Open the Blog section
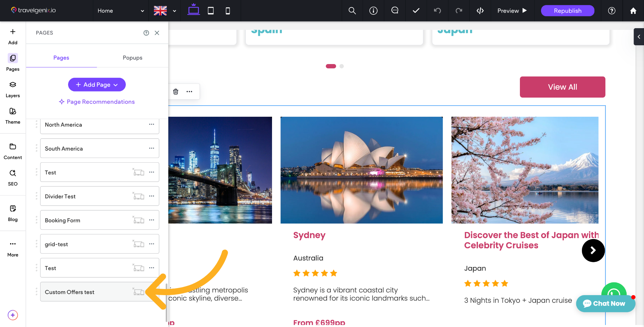Image resolution: width=644 pixels, height=327 pixels. [x=12, y=213]
